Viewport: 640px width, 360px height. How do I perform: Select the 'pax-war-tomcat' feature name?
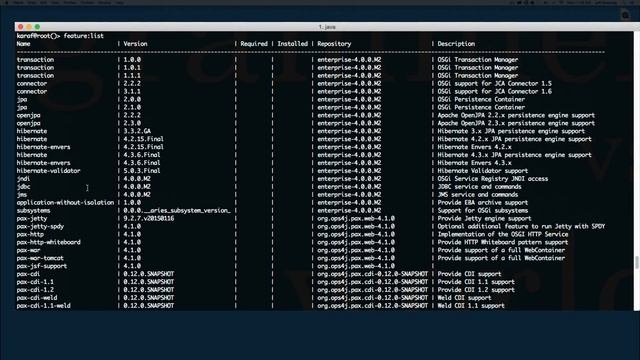tap(40, 258)
